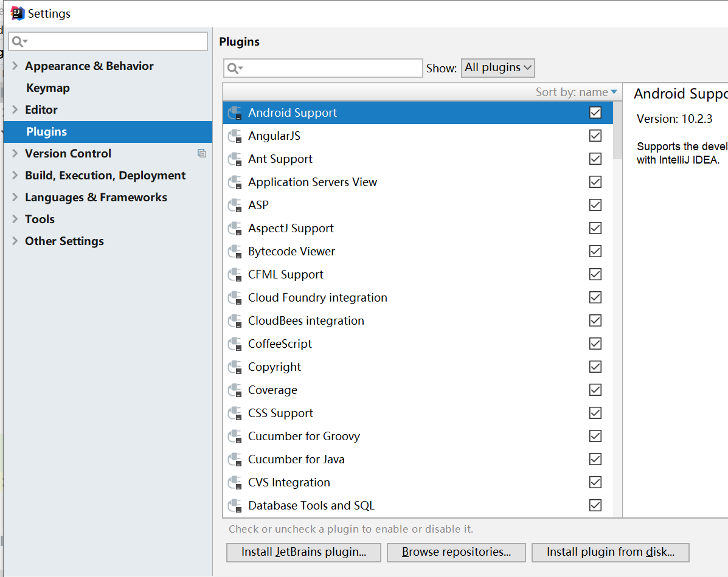728x577 pixels.
Task: Disable the Android Support plugin checkbox
Action: point(595,112)
